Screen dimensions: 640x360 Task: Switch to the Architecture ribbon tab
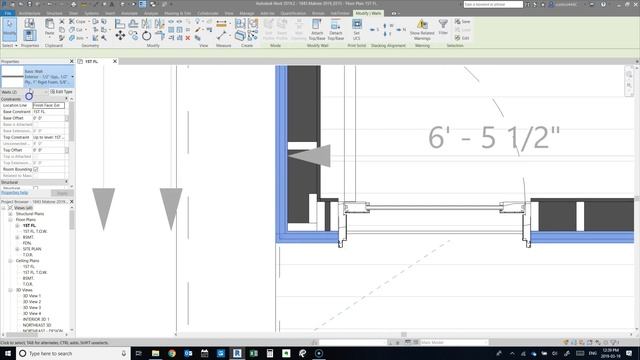pos(30,13)
